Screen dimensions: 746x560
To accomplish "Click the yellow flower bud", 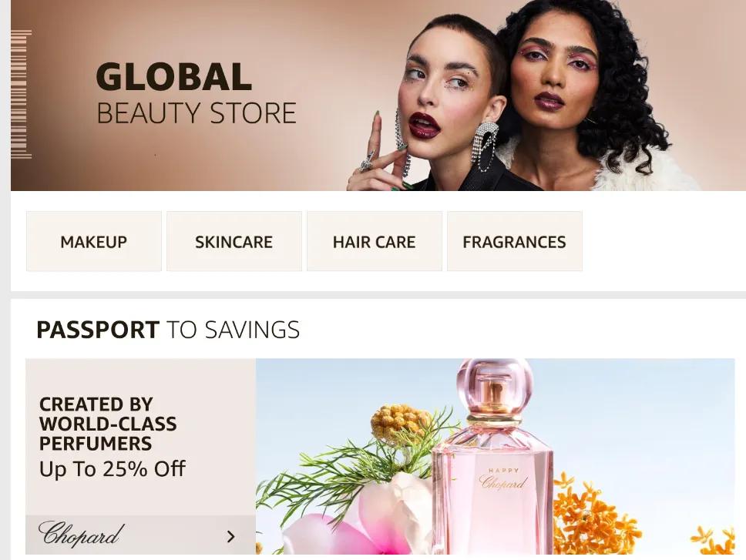I will point(398,421).
